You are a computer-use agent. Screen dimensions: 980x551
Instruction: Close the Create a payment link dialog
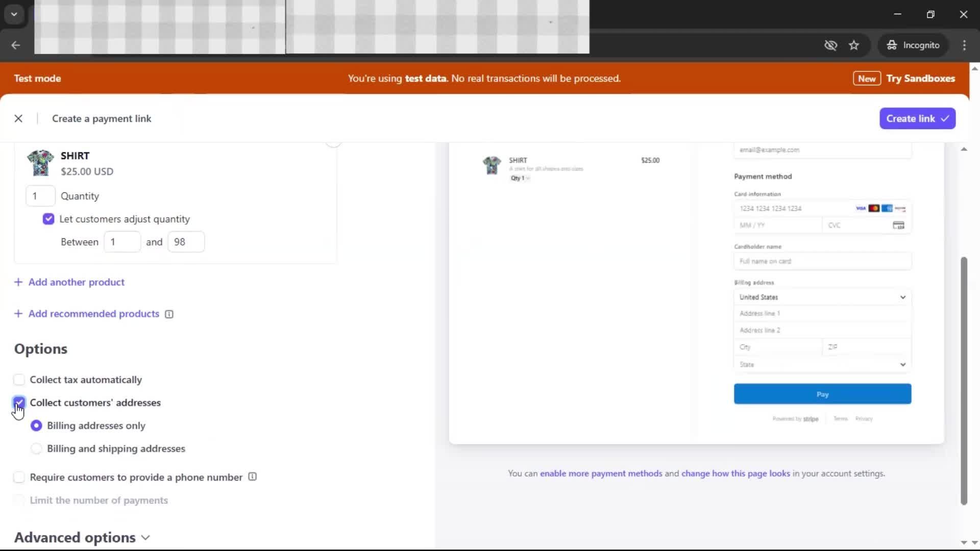18,118
